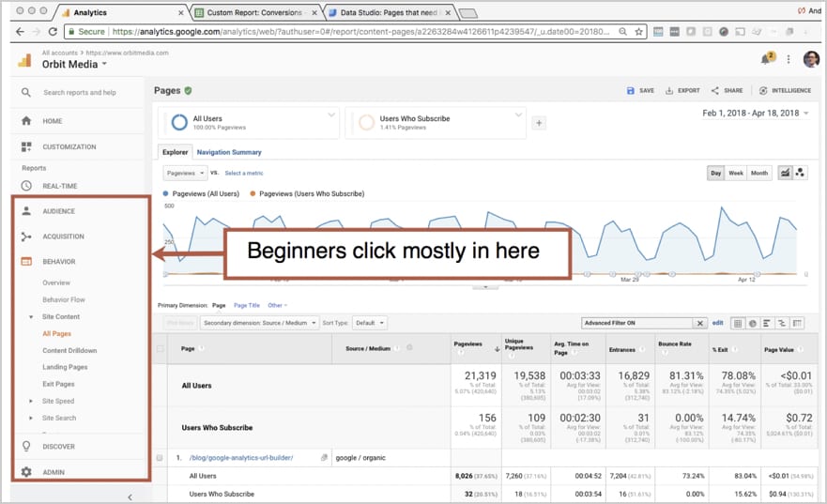Open Discover lightbulb icon
The height and width of the screenshot is (504, 827).
26,446
